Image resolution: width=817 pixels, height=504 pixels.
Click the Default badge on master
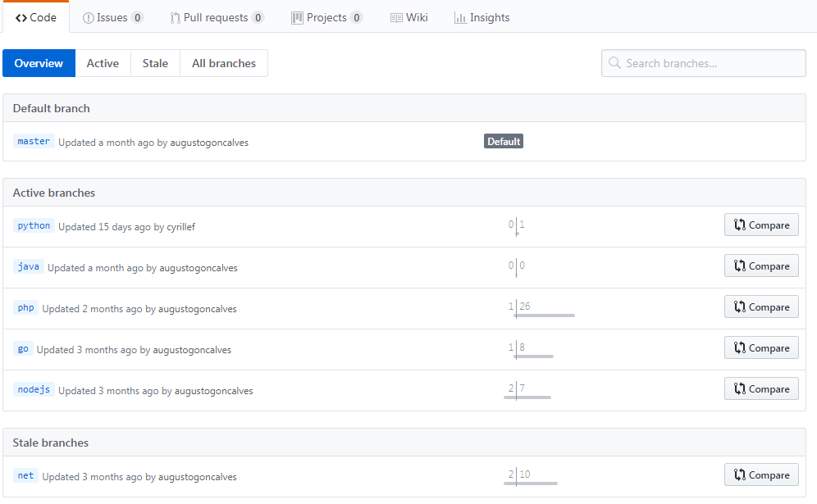pos(504,142)
